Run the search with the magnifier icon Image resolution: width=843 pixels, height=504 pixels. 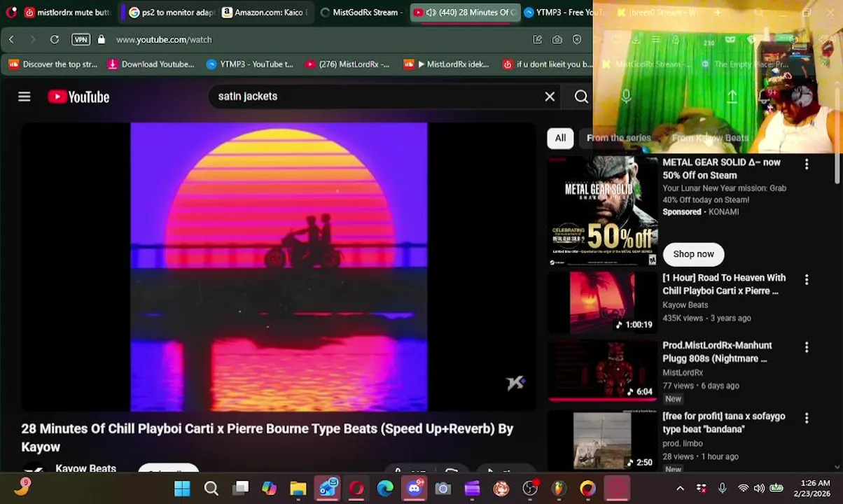point(581,97)
